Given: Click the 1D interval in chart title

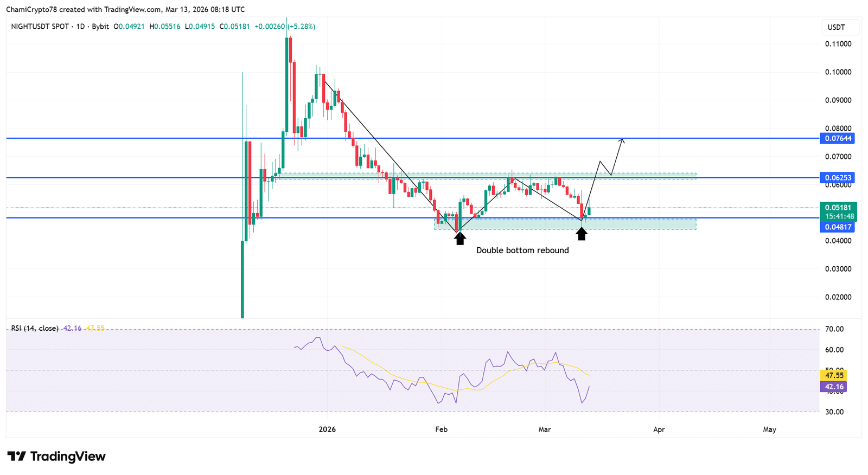Looking at the screenshot, I should pyautogui.click(x=80, y=27).
